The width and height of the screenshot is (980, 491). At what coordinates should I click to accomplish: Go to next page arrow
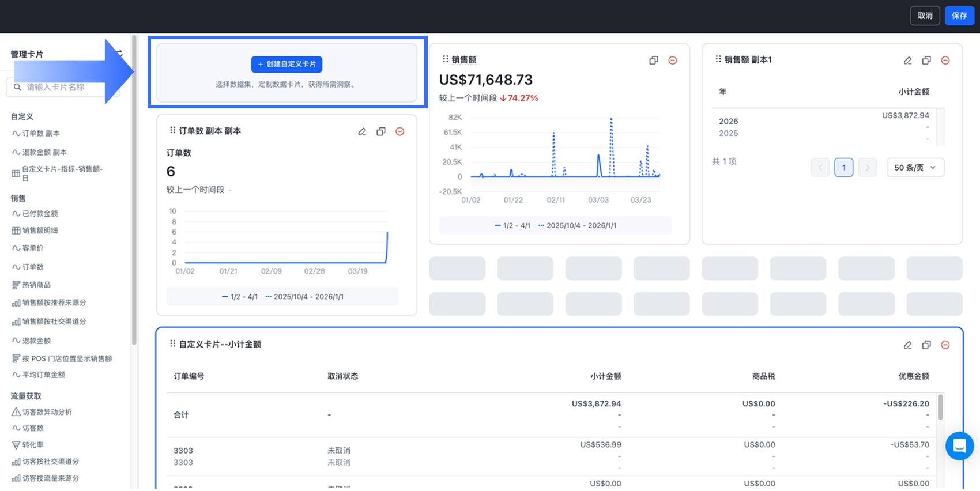(x=867, y=168)
